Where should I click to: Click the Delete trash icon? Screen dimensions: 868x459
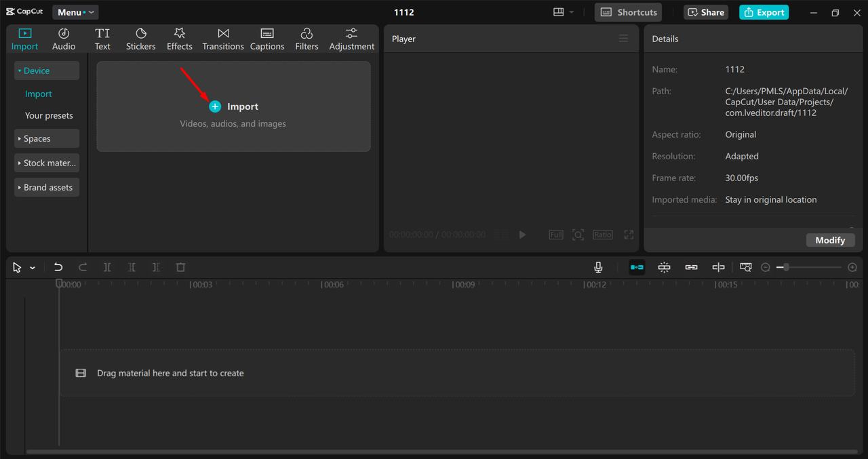[180, 267]
